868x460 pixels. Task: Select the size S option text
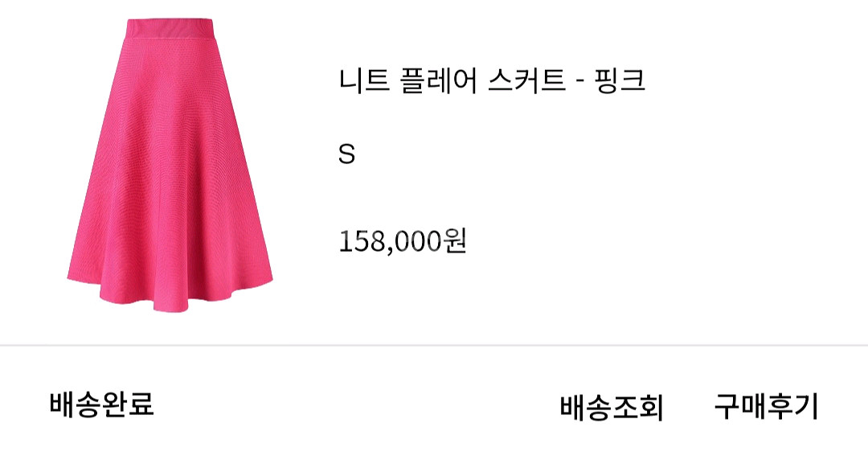(346, 154)
